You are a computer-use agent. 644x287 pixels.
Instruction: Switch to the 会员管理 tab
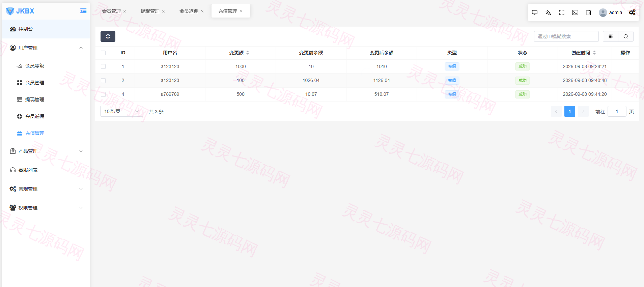tap(111, 11)
